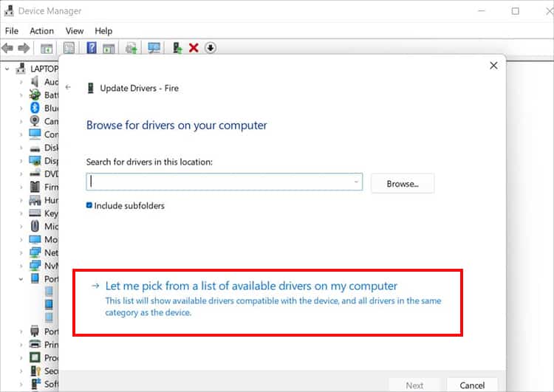The width and height of the screenshot is (554, 392).
Task: Select the Computer category icon
Action: [x=35, y=134]
